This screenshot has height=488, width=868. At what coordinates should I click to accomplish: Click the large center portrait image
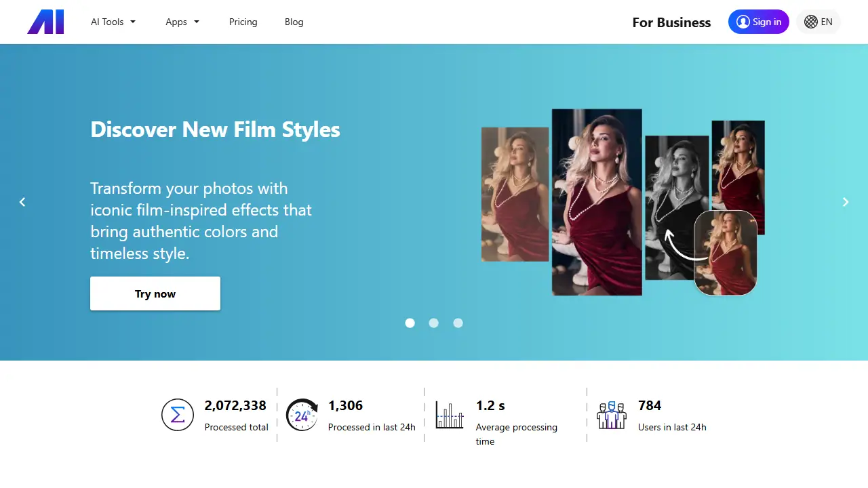point(597,202)
